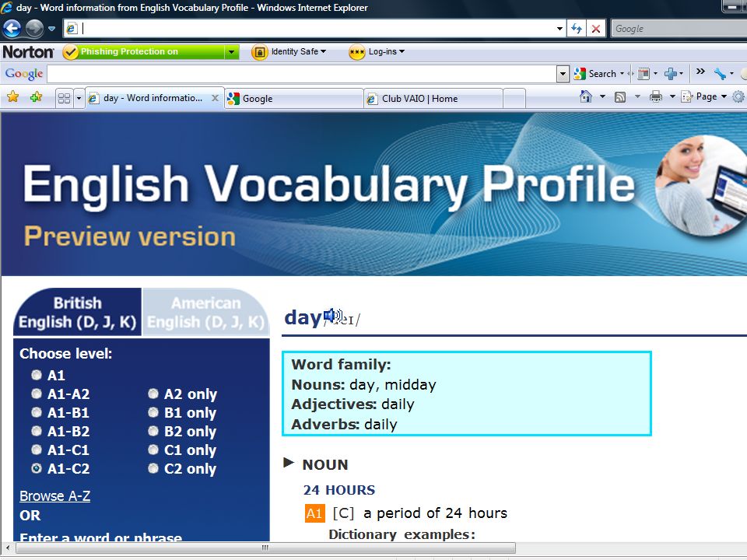Expand the Home button dropdown arrow
The height and width of the screenshot is (560, 747).
602,96
